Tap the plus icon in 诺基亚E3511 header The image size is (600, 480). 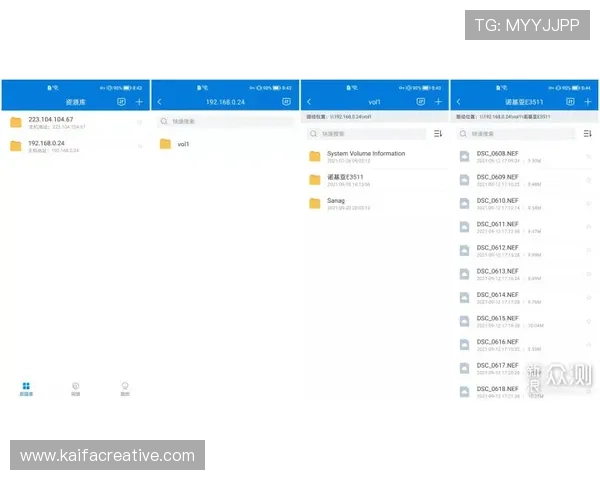(x=588, y=102)
